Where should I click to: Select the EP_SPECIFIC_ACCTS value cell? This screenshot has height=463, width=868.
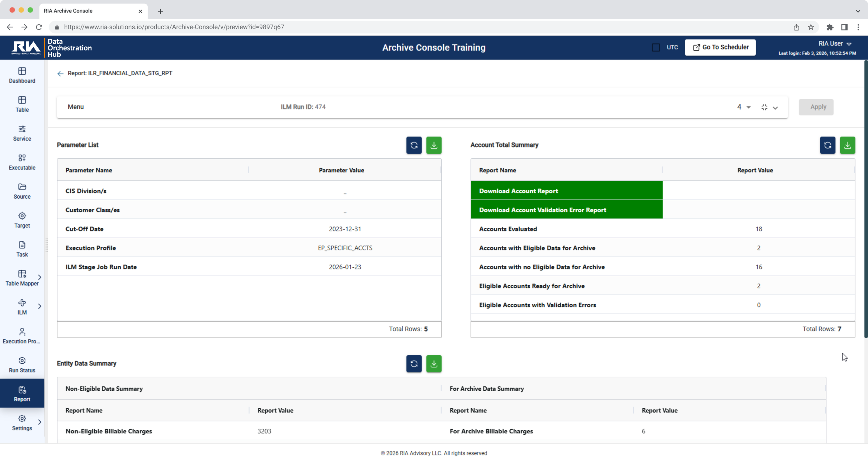(345, 248)
